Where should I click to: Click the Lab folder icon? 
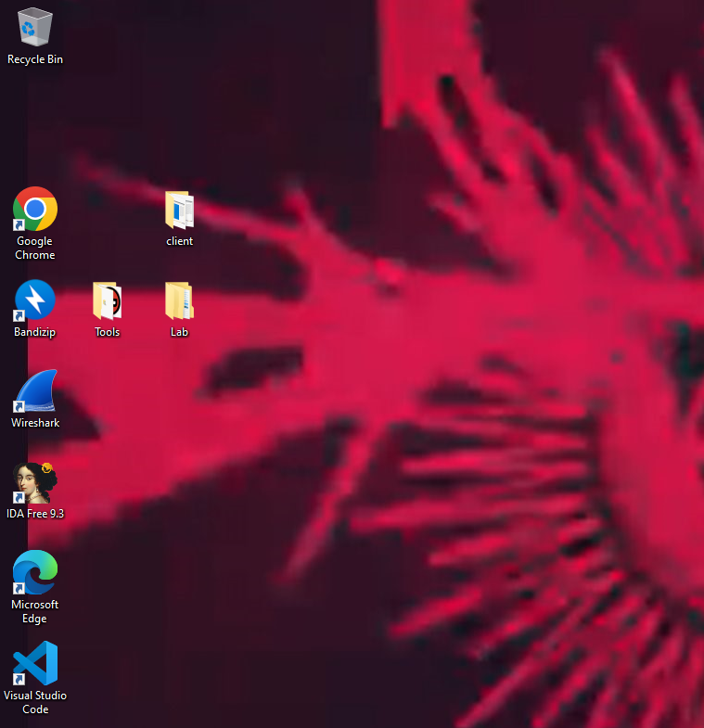(x=179, y=300)
